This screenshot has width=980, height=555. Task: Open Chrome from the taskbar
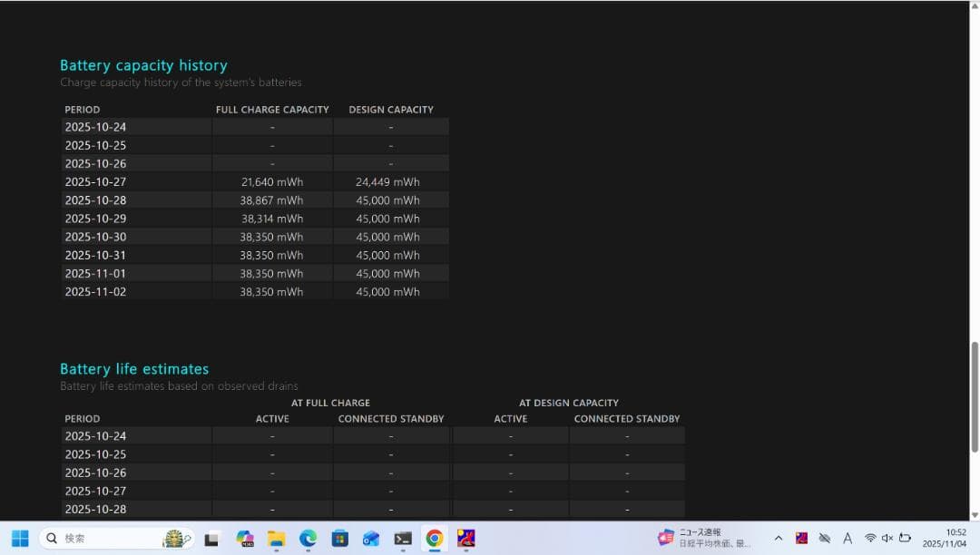pos(434,539)
